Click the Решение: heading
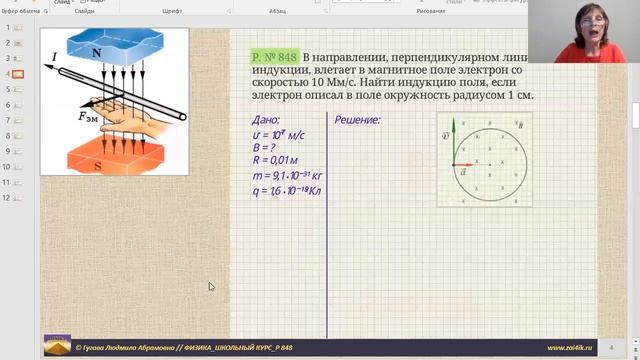This screenshot has width=640, height=360. (358, 120)
